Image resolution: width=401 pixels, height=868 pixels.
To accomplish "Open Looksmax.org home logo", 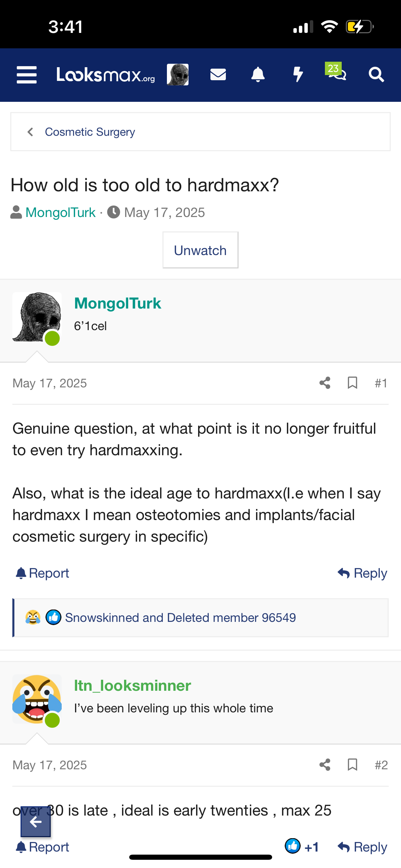I will (105, 75).
